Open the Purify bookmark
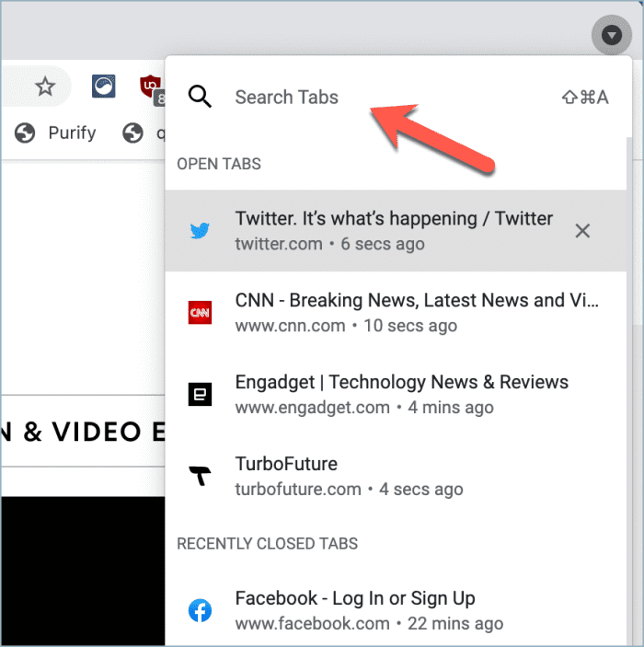Image resolution: width=644 pixels, height=647 pixels. tap(71, 133)
